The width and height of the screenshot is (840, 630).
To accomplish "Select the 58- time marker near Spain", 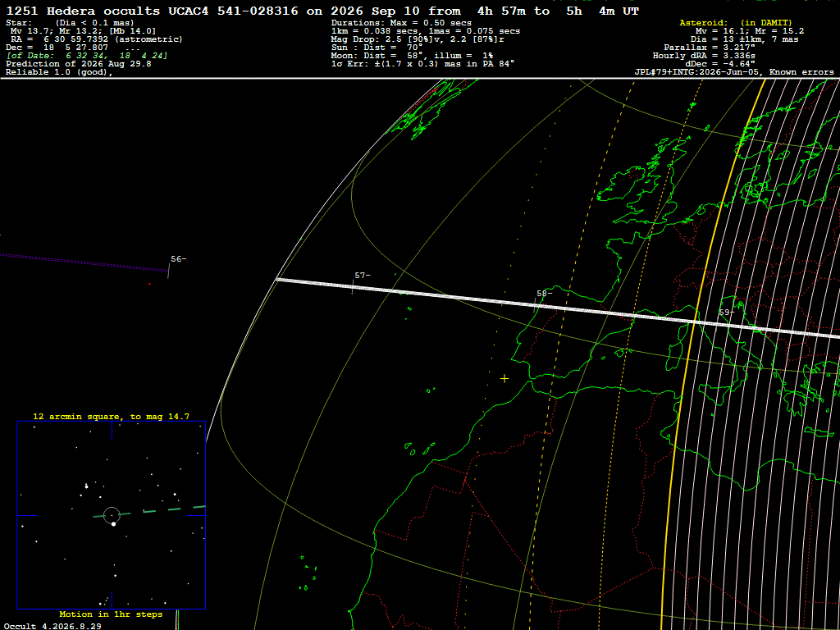I will click(x=545, y=294).
